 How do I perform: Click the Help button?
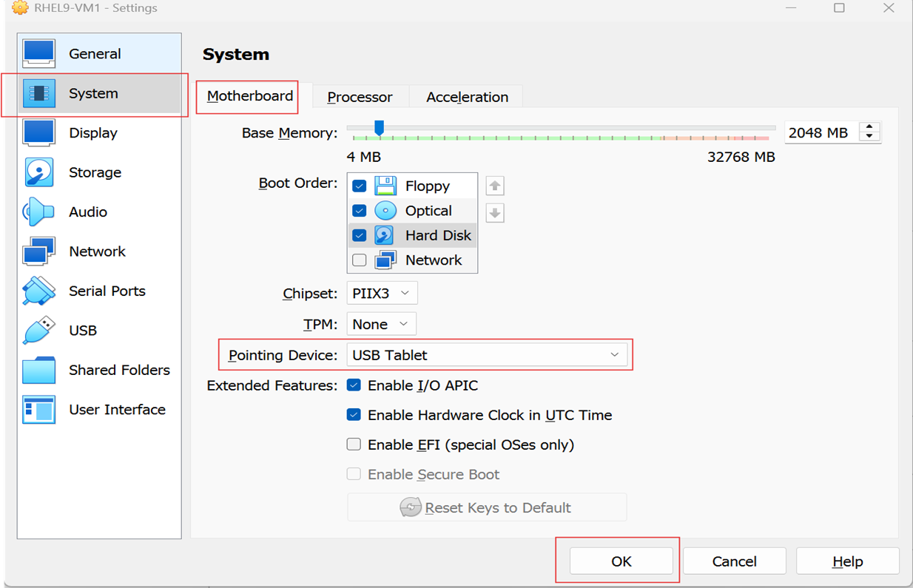(x=847, y=561)
